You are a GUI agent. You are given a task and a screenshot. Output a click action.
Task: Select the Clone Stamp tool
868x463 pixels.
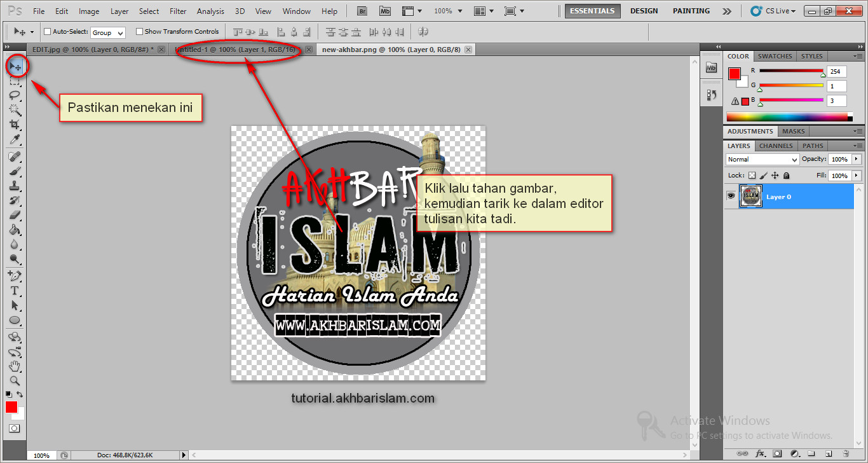coord(15,186)
